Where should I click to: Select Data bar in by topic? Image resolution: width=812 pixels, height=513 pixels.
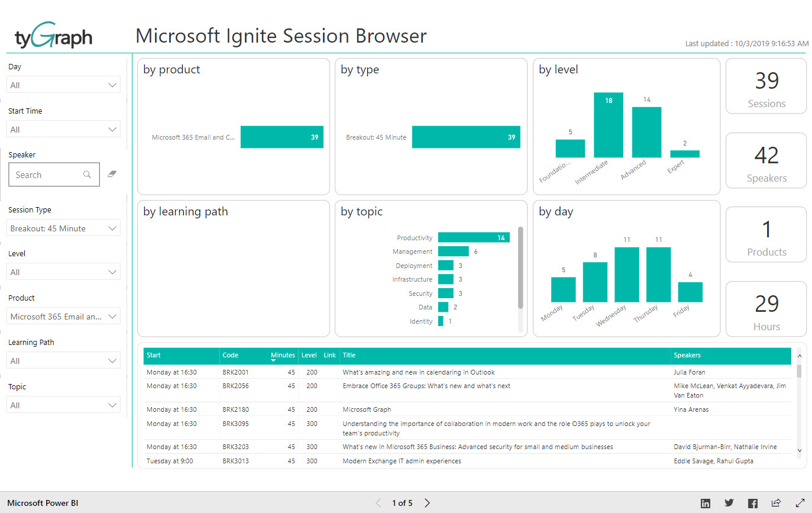click(x=443, y=307)
